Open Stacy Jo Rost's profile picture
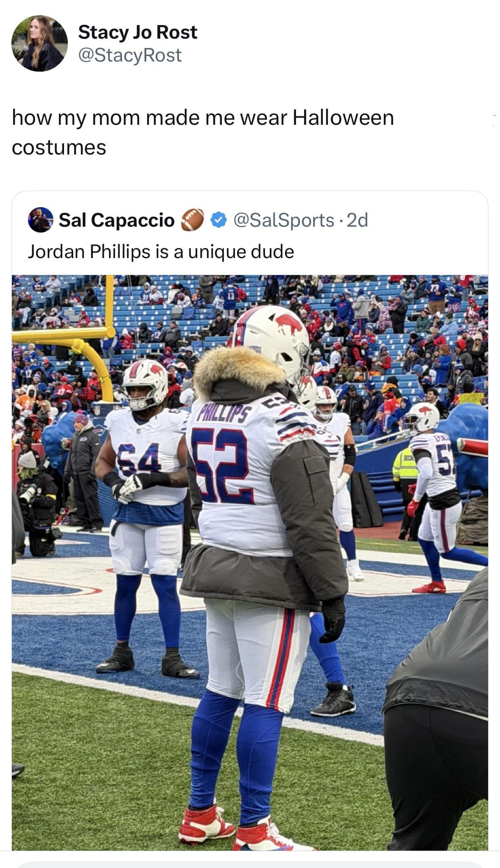500x868 pixels. click(39, 43)
